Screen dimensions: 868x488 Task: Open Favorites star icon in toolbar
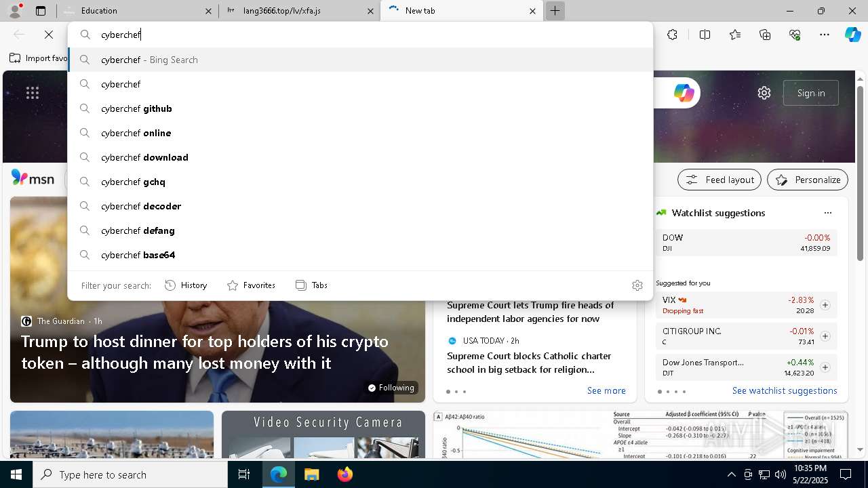[x=735, y=35]
